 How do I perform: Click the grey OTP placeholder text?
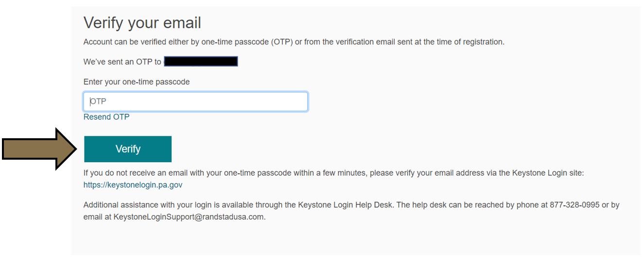(x=98, y=102)
